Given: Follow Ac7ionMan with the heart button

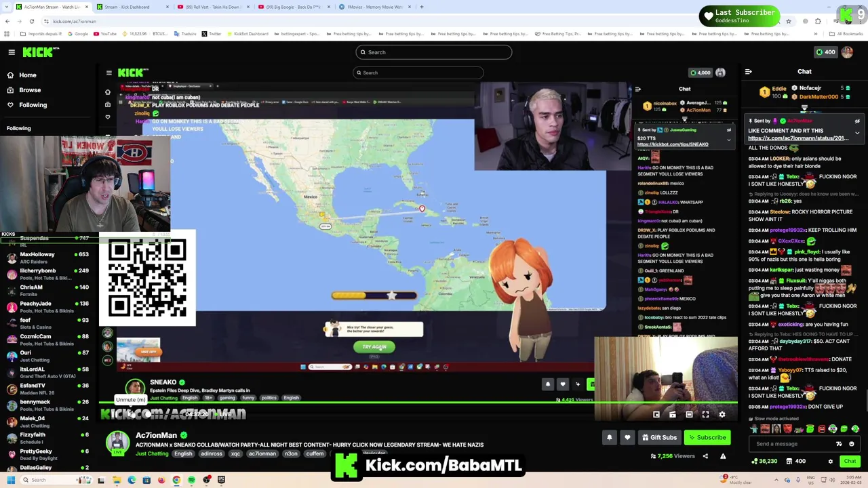Looking at the screenshot, I should tap(627, 437).
